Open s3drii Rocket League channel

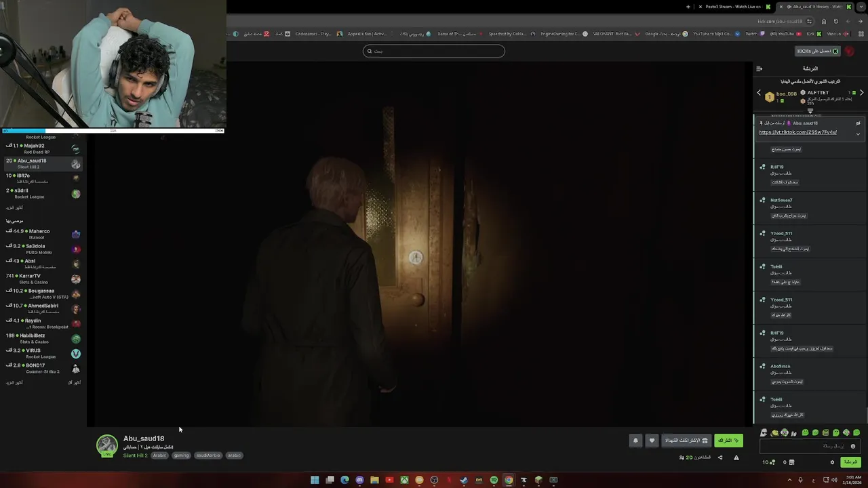tap(43, 193)
